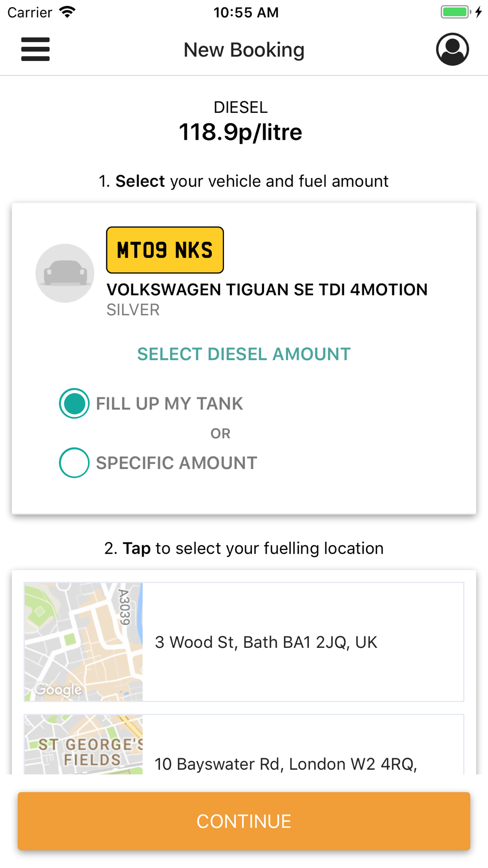The height and width of the screenshot is (868, 488).
Task: Tap the grey car avatar icon
Action: (65, 273)
